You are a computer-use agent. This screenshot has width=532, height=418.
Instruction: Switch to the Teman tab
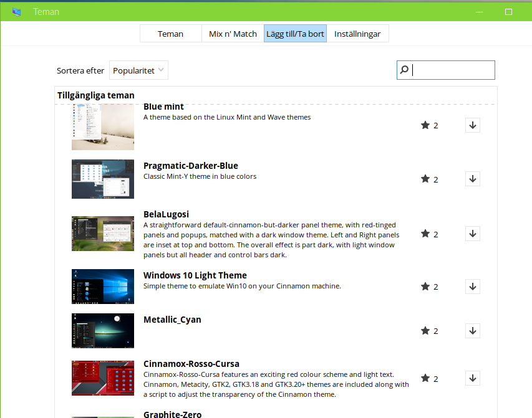pos(170,34)
